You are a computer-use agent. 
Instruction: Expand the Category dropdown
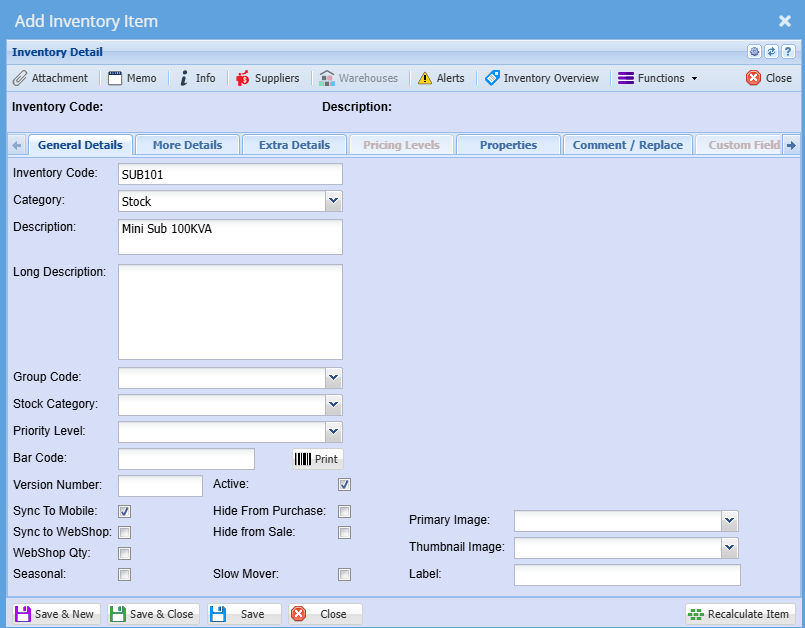pyautogui.click(x=333, y=202)
